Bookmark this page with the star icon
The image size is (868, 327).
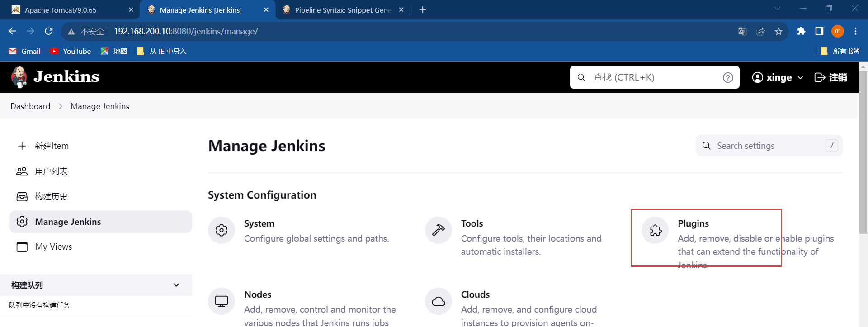[x=778, y=31]
